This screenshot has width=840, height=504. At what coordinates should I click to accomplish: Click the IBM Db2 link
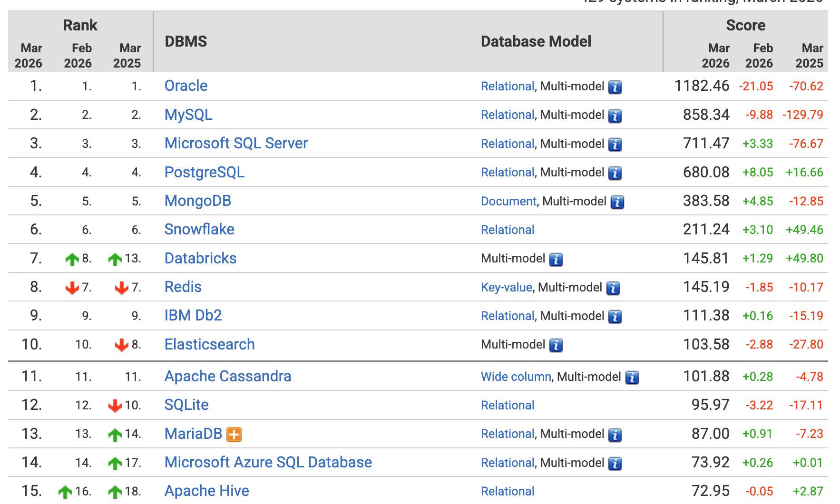pyautogui.click(x=193, y=316)
